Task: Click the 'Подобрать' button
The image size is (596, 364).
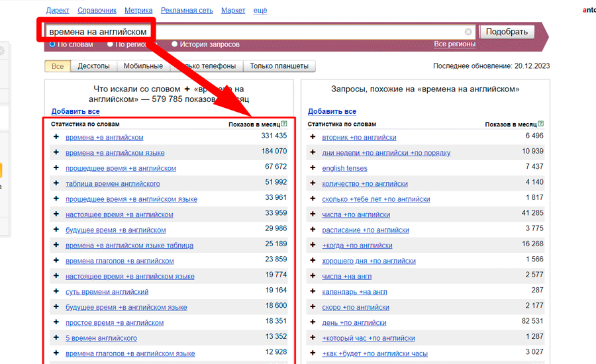Action: pyautogui.click(x=507, y=32)
